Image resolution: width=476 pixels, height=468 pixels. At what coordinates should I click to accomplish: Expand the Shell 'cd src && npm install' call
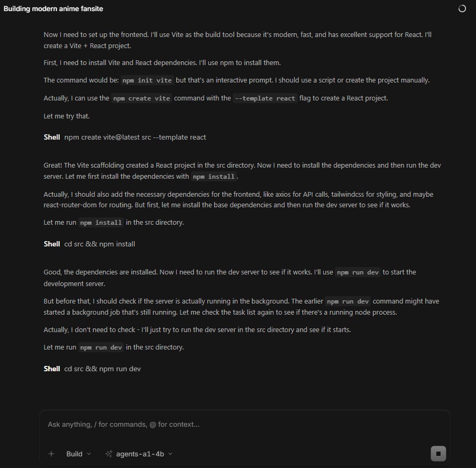pyautogui.click(x=89, y=244)
